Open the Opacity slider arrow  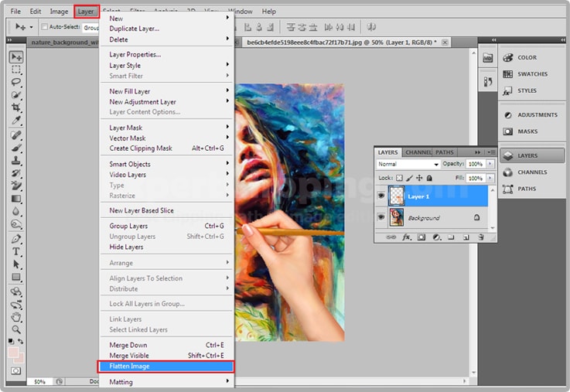pyautogui.click(x=490, y=164)
